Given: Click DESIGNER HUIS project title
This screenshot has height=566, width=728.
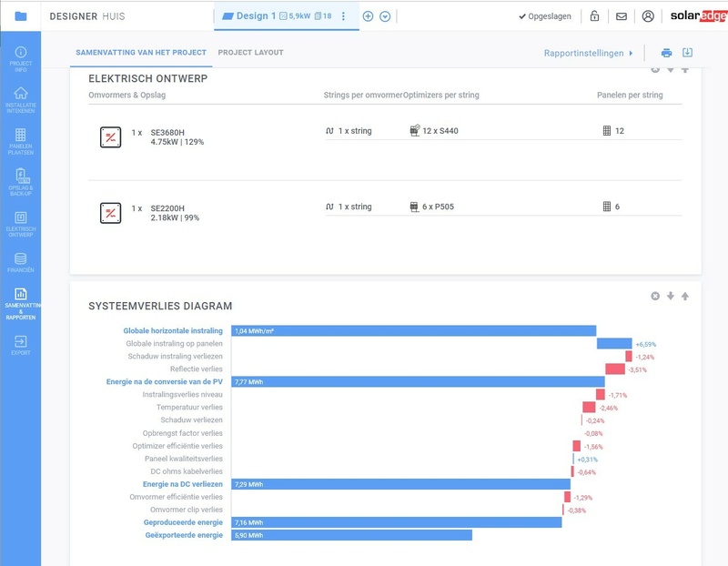Looking at the screenshot, I should (87, 16).
